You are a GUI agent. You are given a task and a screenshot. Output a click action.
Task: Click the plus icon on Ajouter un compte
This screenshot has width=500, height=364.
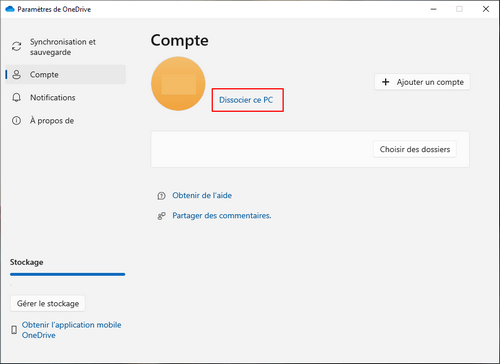tap(386, 82)
